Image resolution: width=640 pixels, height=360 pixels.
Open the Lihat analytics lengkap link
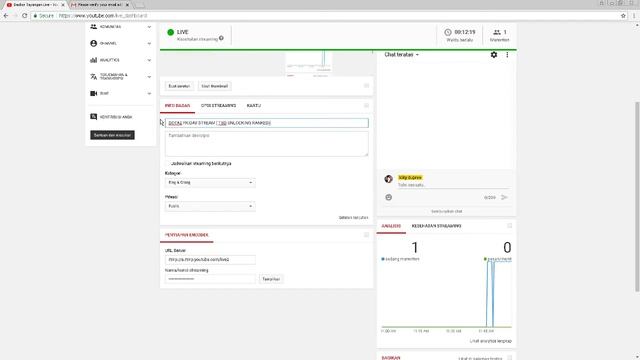(491, 341)
